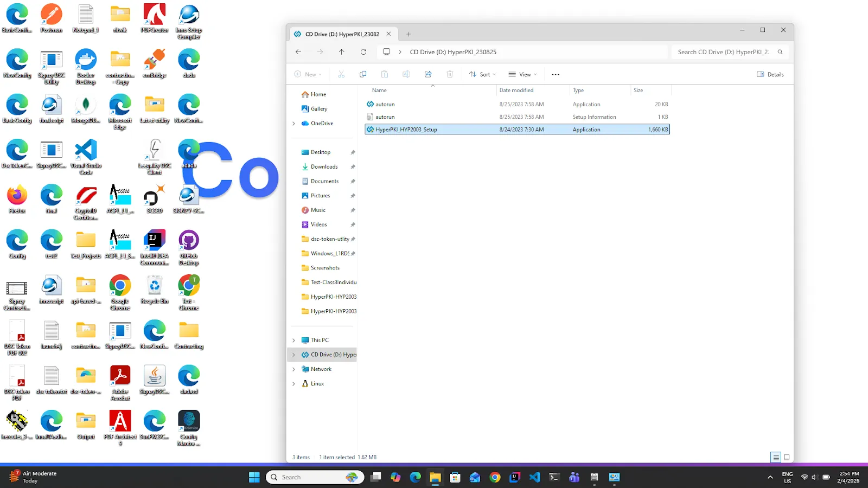
Task: Expand Linux tree node
Action: point(294,384)
